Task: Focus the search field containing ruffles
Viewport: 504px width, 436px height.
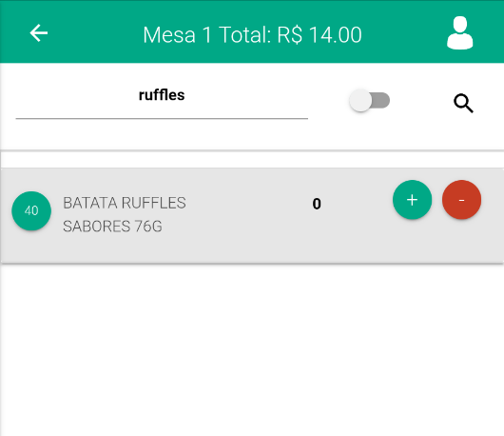Action: coord(162,100)
